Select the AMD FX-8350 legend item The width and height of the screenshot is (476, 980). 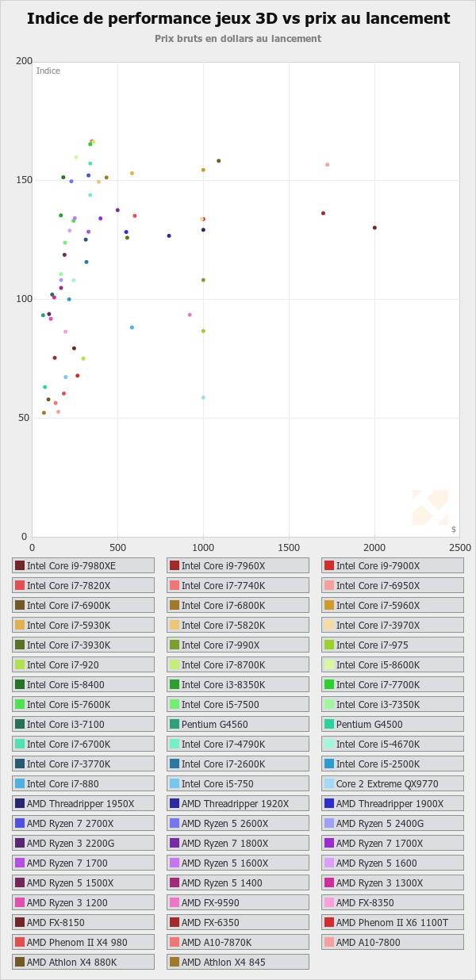coord(393,902)
